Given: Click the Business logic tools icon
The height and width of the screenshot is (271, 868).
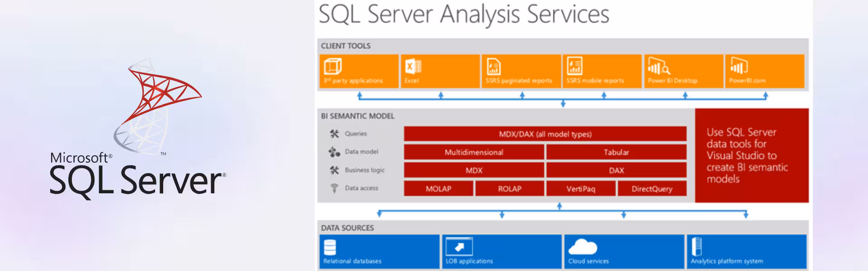Looking at the screenshot, I should (x=335, y=170).
